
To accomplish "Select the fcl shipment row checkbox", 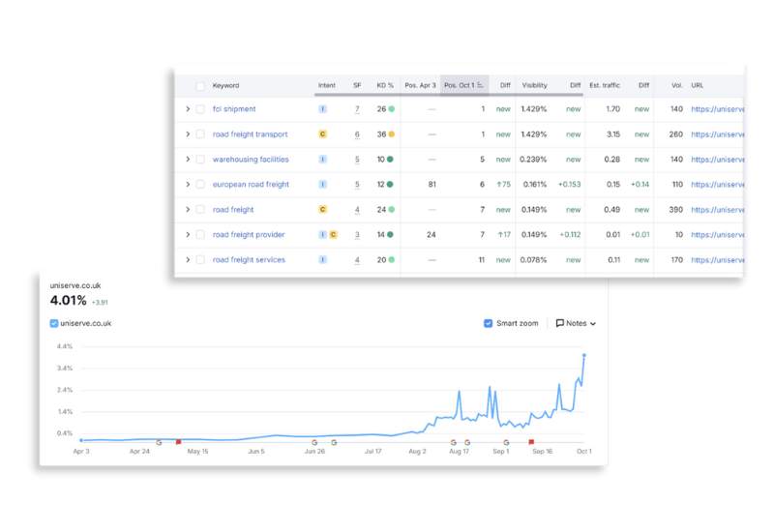I will pos(200,109).
